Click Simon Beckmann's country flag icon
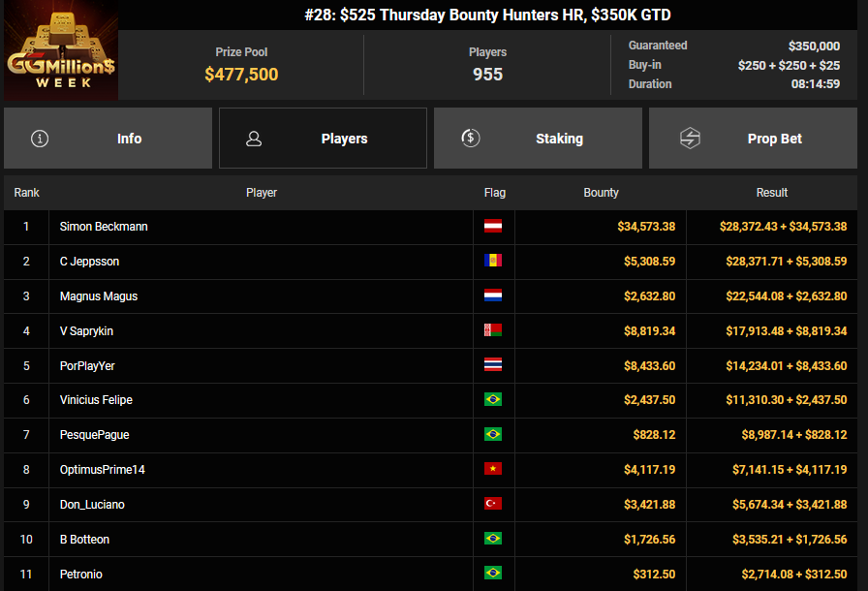 point(493,227)
